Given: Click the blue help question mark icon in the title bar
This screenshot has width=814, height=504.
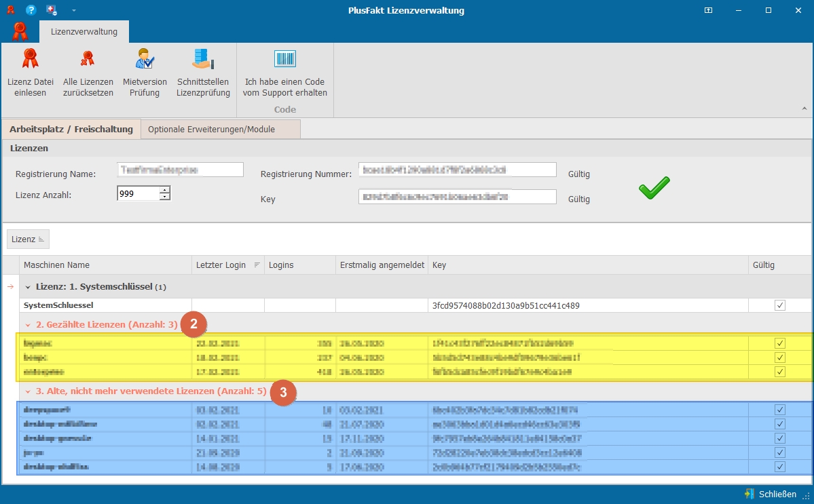Looking at the screenshot, I should pos(31,10).
